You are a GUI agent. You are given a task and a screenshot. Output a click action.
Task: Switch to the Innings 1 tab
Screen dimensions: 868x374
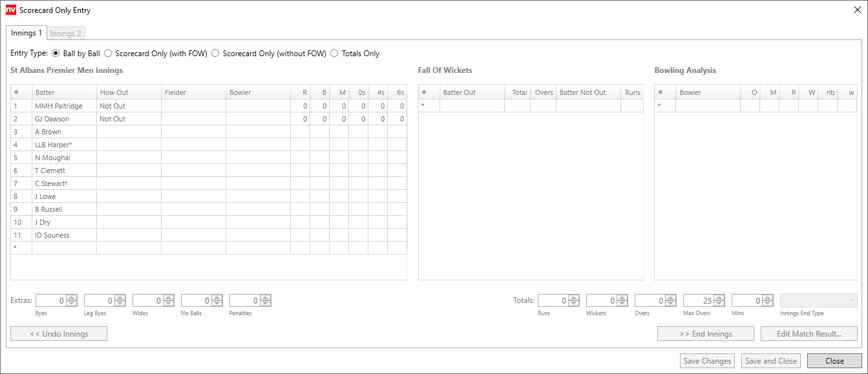[x=26, y=33]
